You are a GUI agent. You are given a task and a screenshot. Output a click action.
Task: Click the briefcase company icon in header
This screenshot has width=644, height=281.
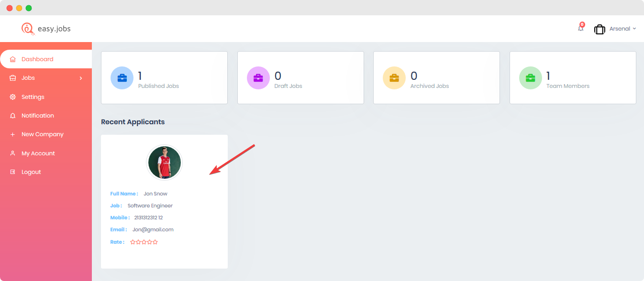pyautogui.click(x=600, y=29)
